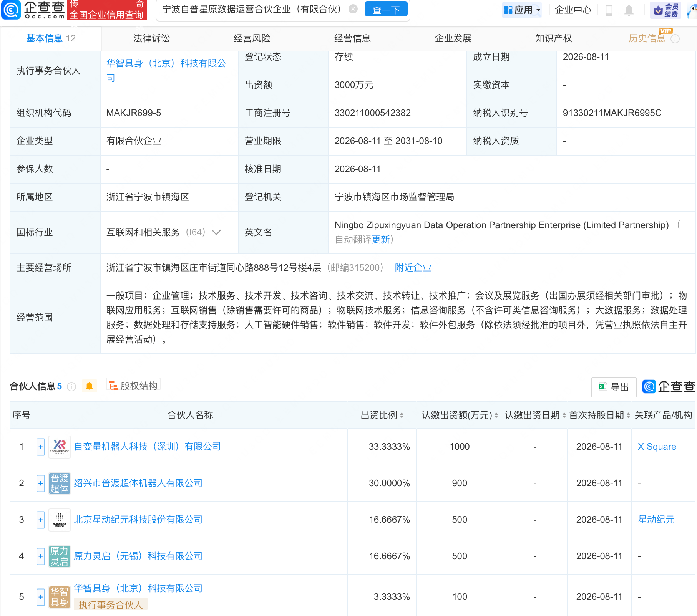Screen dimensions: 697x616
Task: Click the orange alert bell for partner info
Action: click(90, 386)
